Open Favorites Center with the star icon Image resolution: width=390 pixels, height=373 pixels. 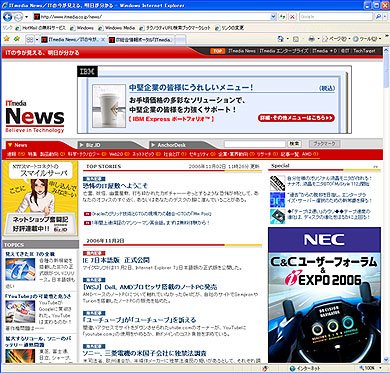click(x=6, y=39)
